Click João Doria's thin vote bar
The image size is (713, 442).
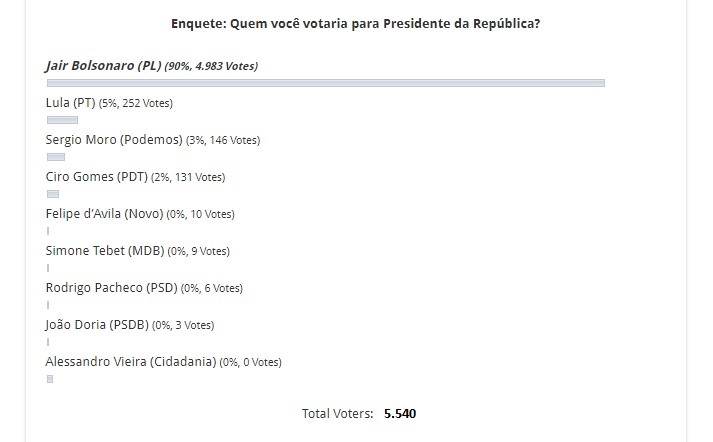pos(48,342)
